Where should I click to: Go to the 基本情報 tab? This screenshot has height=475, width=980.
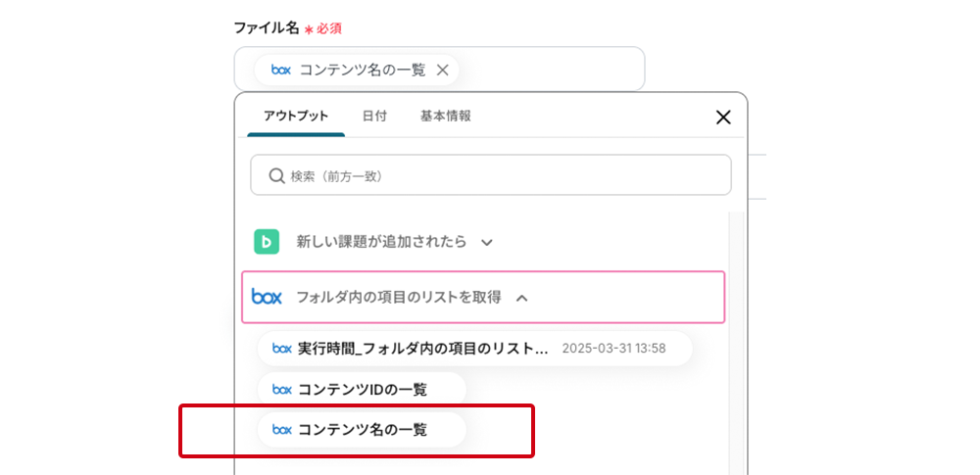445,116
